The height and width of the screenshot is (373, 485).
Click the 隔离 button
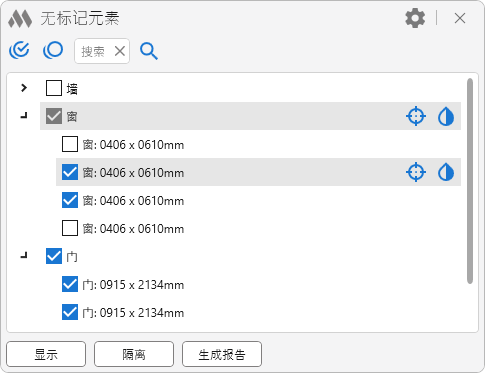134,354
